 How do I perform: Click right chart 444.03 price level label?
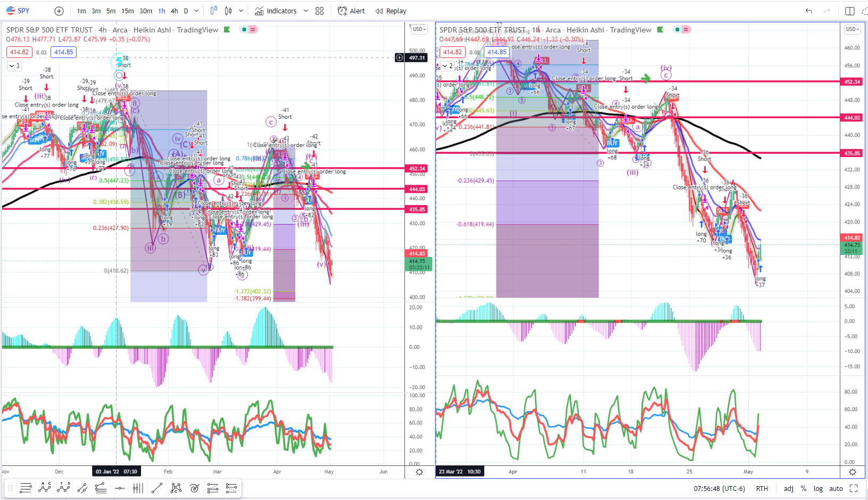(x=852, y=118)
